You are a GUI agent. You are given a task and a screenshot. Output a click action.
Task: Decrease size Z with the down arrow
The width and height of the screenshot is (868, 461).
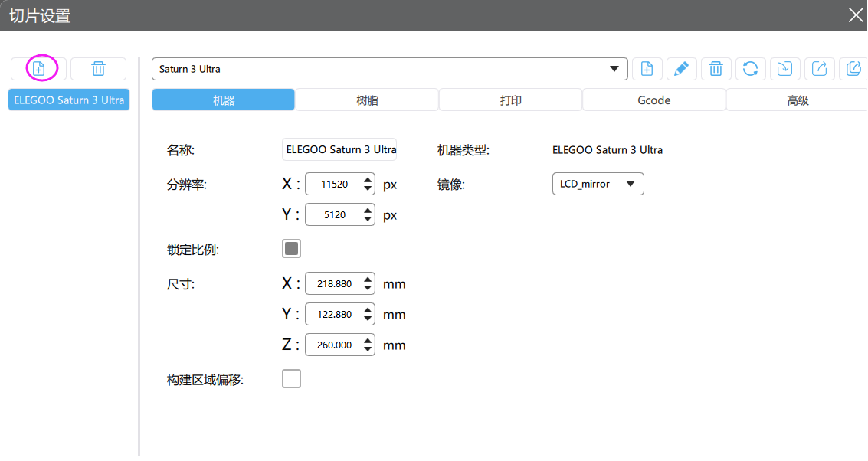[368, 349]
